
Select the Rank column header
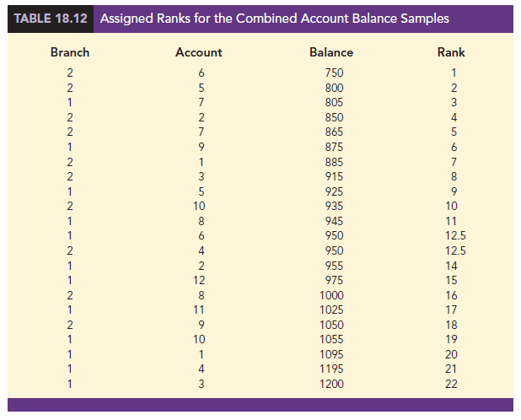click(x=451, y=52)
